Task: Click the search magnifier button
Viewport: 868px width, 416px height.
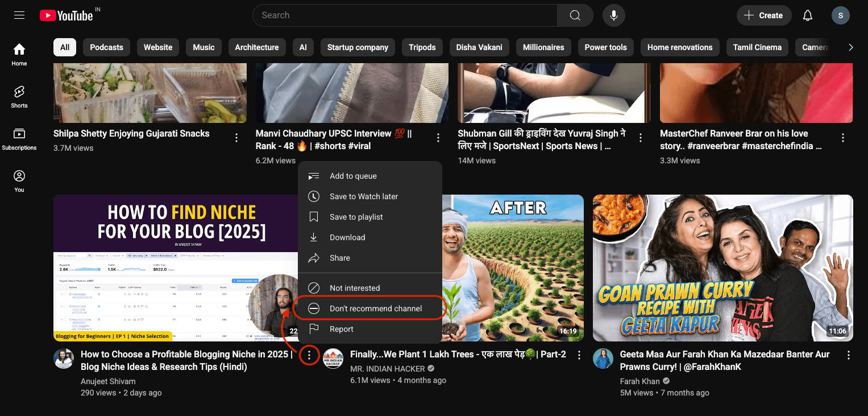Action: tap(575, 15)
